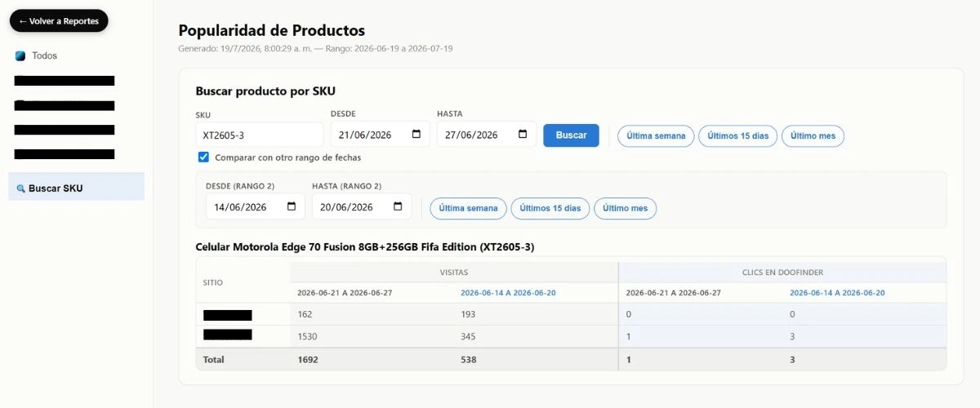Click the magnifier icon beside Buscar SKU
Screen dimensions: 980x408
click(x=21, y=188)
